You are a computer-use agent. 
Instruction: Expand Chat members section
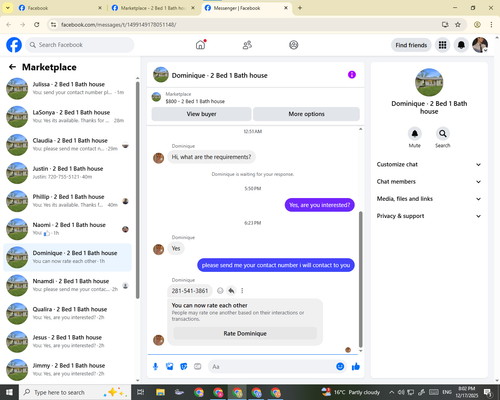tap(429, 182)
